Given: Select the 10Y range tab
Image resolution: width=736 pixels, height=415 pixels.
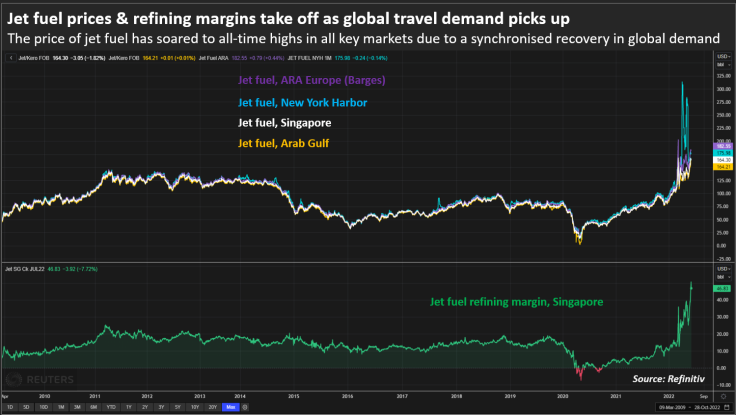Looking at the screenshot, I should pos(195,407).
